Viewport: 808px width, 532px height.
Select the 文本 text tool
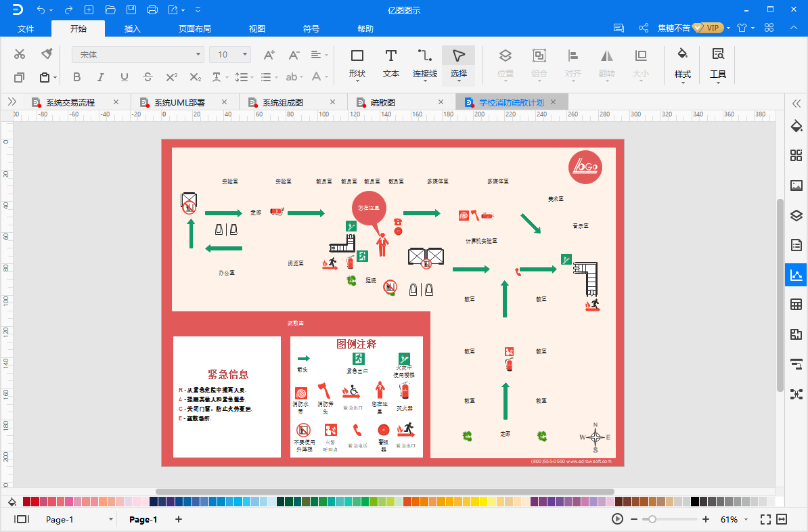pos(391,64)
